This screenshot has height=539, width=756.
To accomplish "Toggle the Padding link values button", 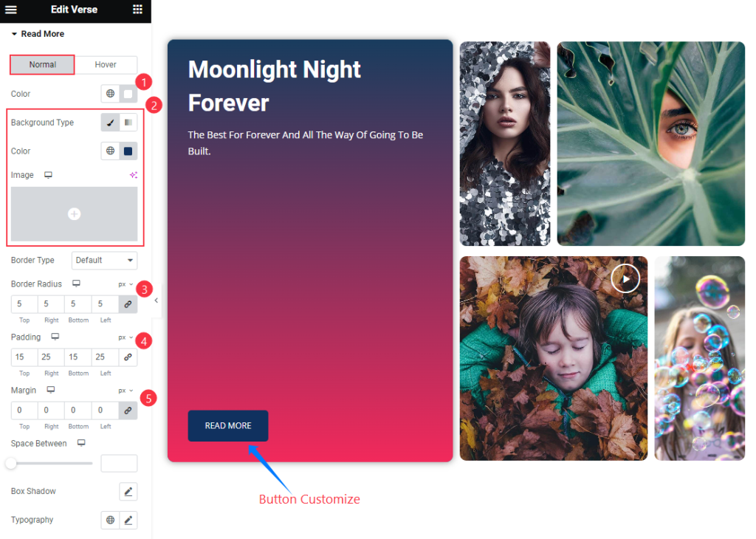I will [x=128, y=357].
